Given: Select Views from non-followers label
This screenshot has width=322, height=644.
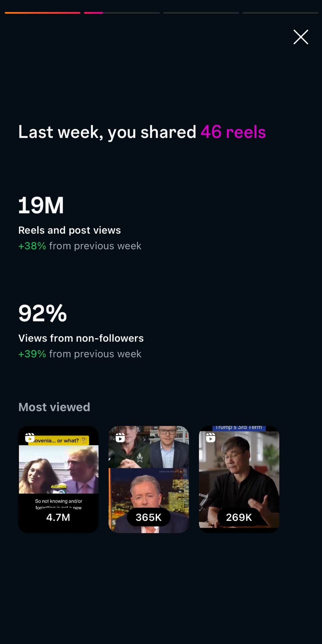Looking at the screenshot, I should click(81, 338).
